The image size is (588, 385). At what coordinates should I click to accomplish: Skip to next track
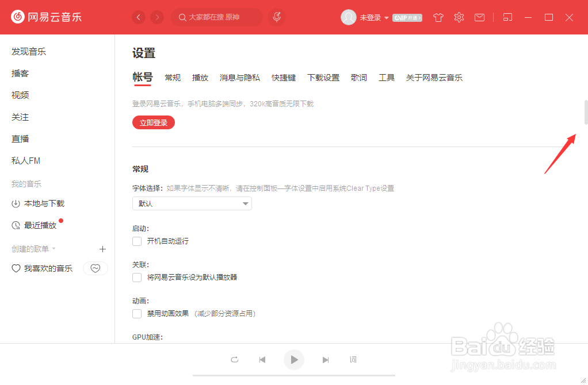(326, 360)
